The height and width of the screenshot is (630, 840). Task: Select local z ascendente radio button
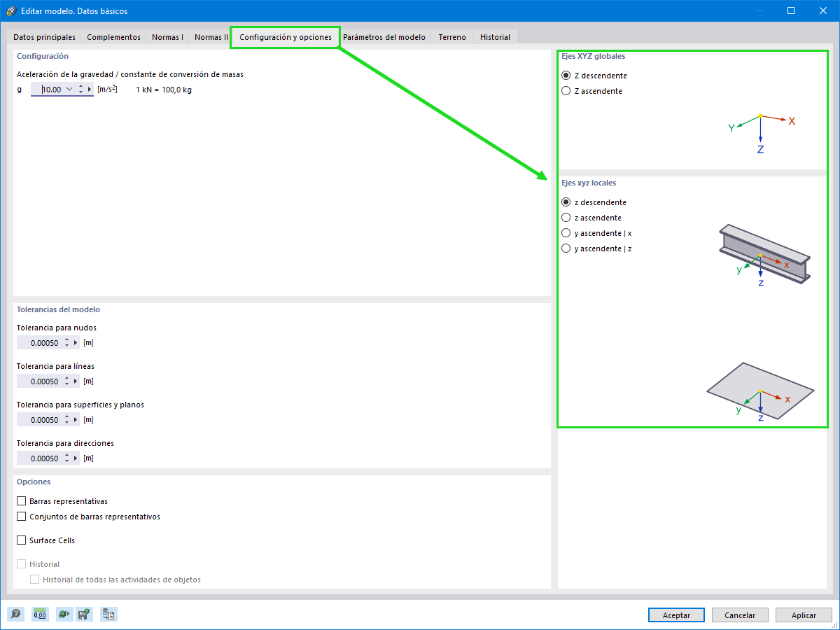(x=566, y=218)
